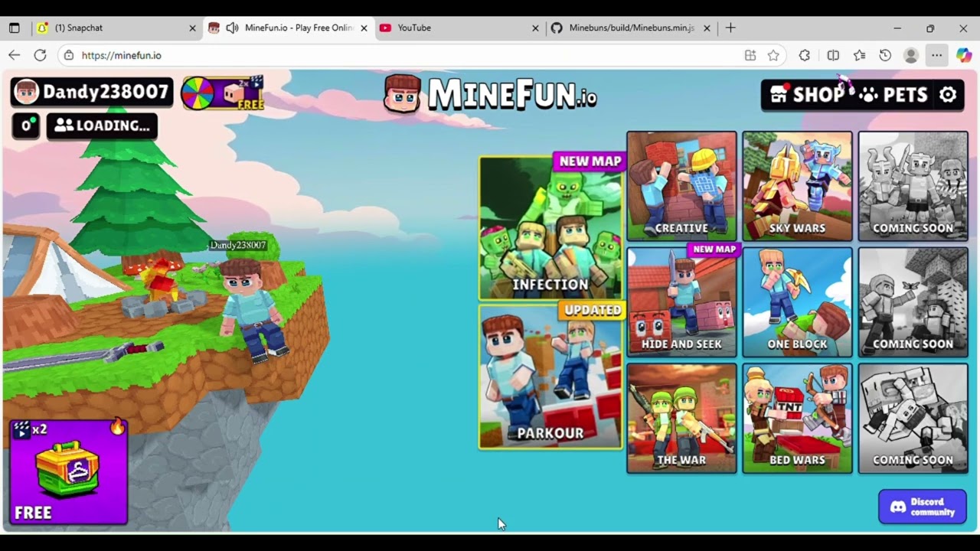
Task: Switch to the YouTube tab
Action: coord(459,28)
